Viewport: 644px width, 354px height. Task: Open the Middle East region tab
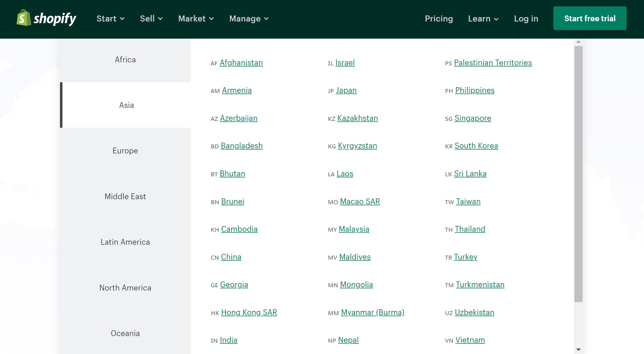(x=125, y=196)
